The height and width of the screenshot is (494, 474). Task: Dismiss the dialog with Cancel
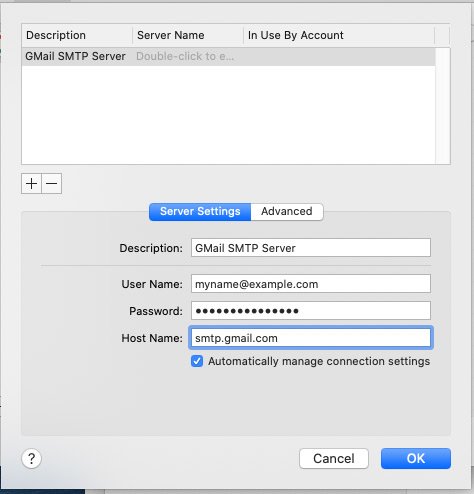point(334,458)
